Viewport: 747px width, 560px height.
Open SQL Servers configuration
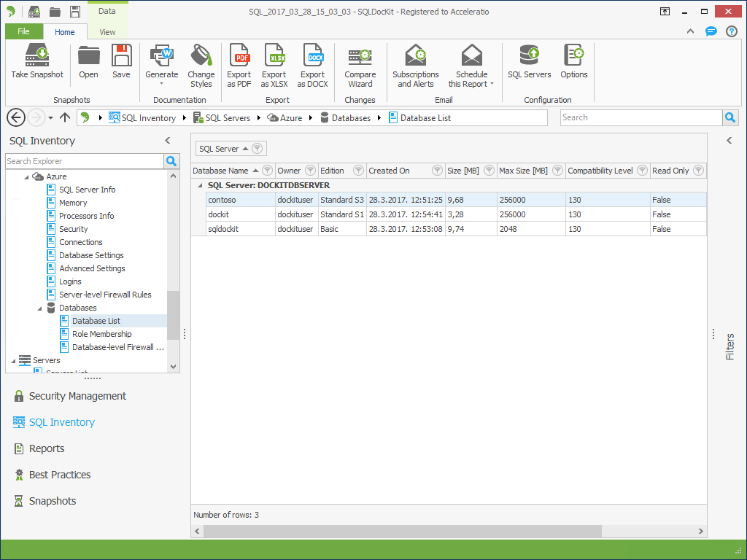point(530,61)
